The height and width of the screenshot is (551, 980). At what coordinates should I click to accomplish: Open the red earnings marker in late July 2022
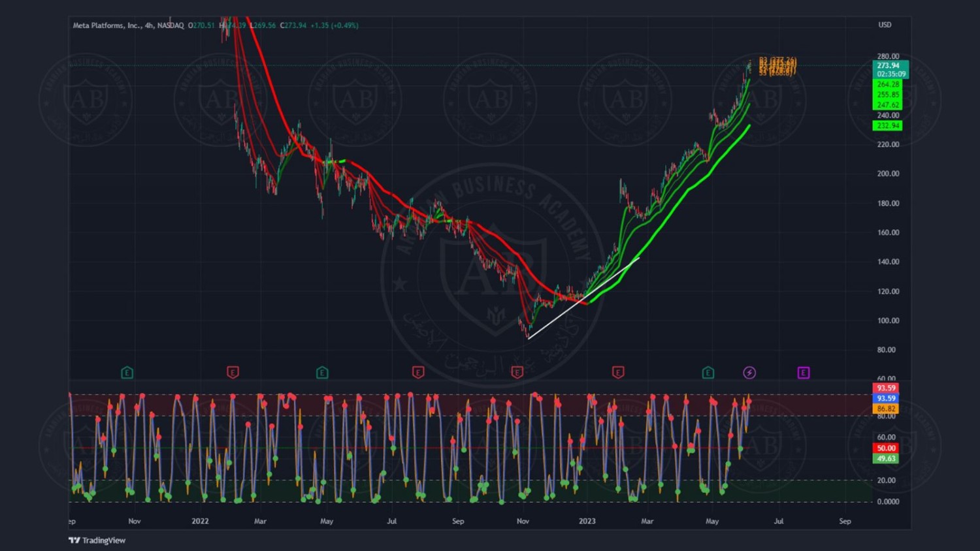[418, 373]
